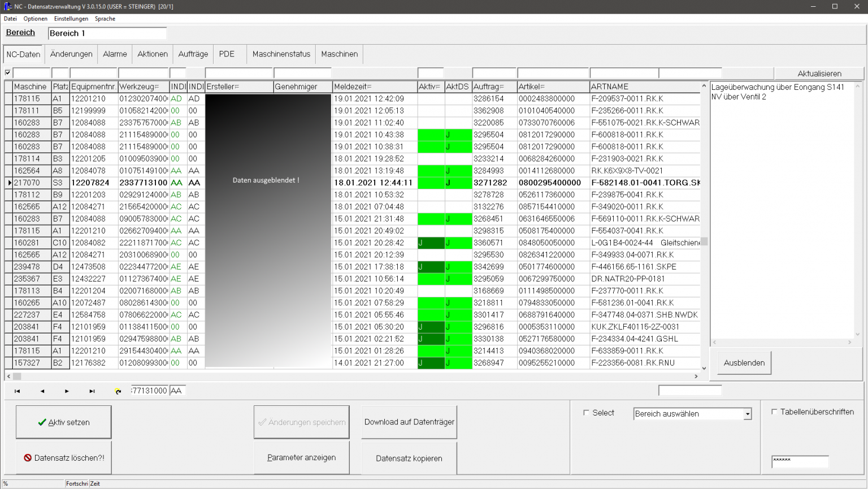Click the Ausblenden button
Image resolution: width=868 pixels, height=489 pixels.
click(x=744, y=363)
